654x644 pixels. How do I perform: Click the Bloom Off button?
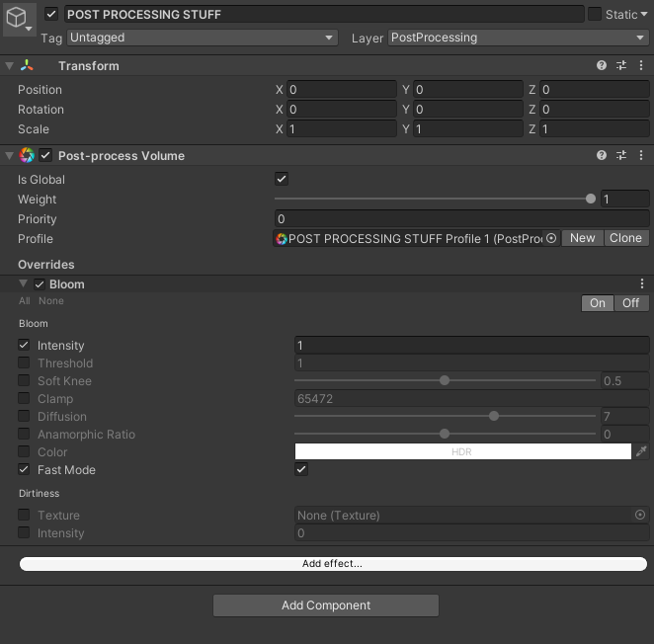630,303
